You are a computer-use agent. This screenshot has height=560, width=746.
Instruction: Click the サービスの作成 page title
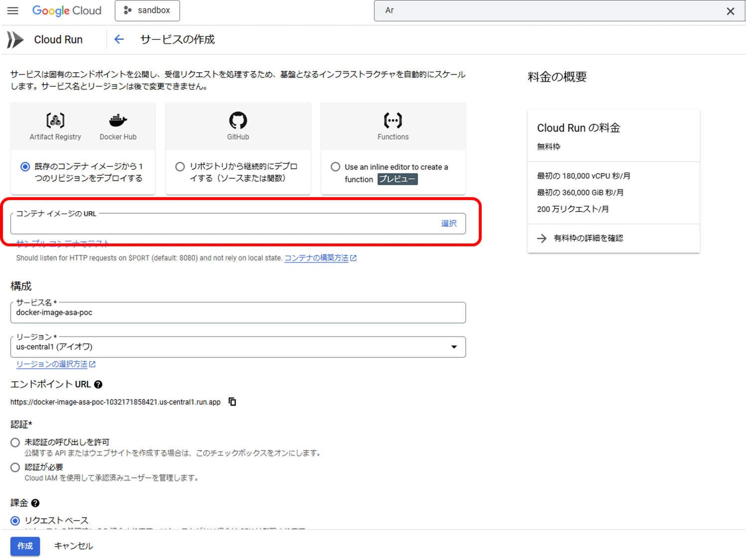[x=178, y=39]
